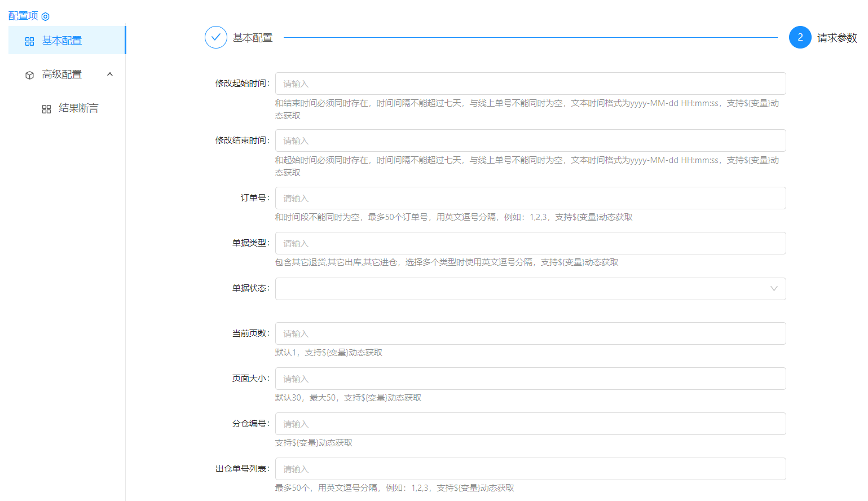The width and height of the screenshot is (868, 501).
Task: Click into the 单据类型 text field
Action: [x=530, y=243]
